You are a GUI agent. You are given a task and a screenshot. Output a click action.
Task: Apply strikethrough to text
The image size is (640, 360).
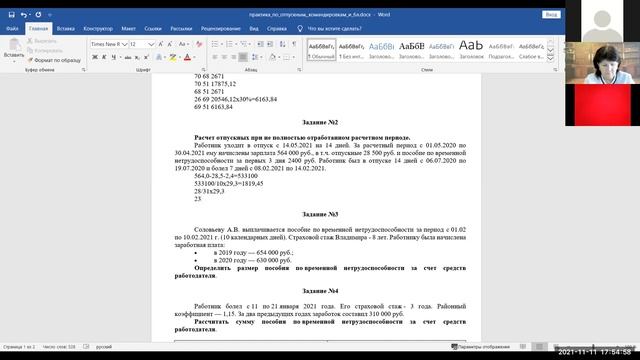(128, 58)
